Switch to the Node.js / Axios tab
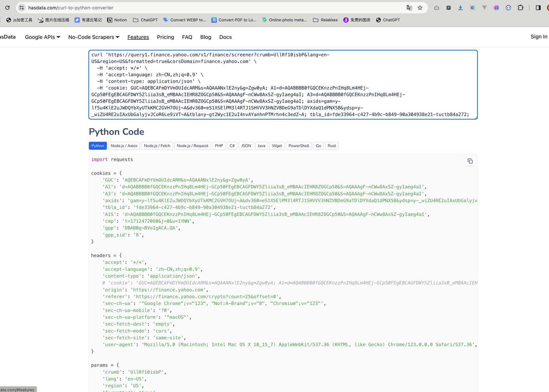Screen dimensions: 549x392 (124, 146)
